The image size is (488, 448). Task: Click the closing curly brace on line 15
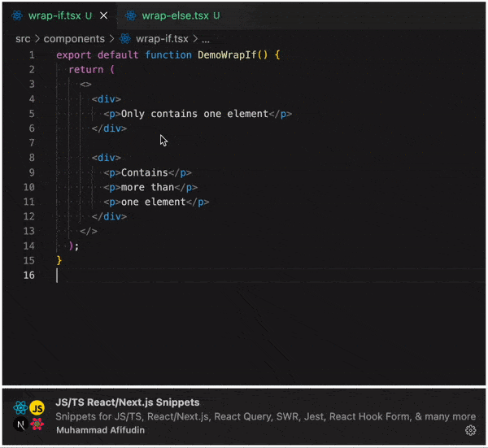click(x=59, y=260)
